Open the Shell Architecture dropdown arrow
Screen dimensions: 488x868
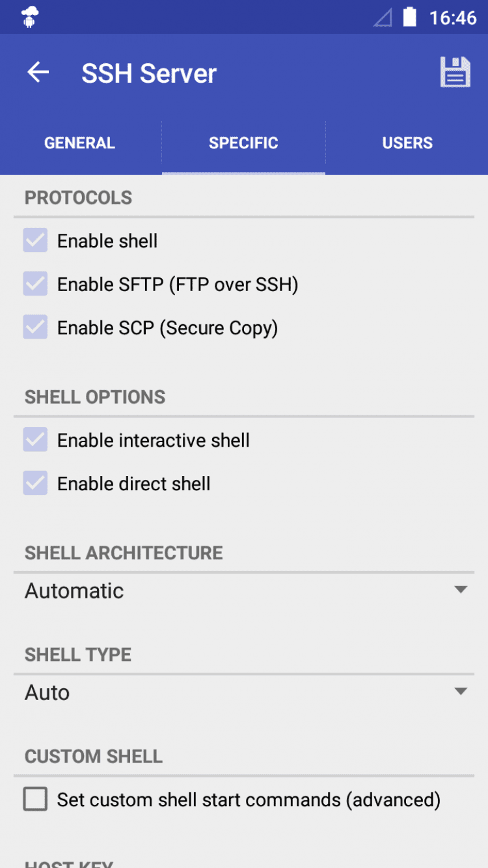coord(461,590)
